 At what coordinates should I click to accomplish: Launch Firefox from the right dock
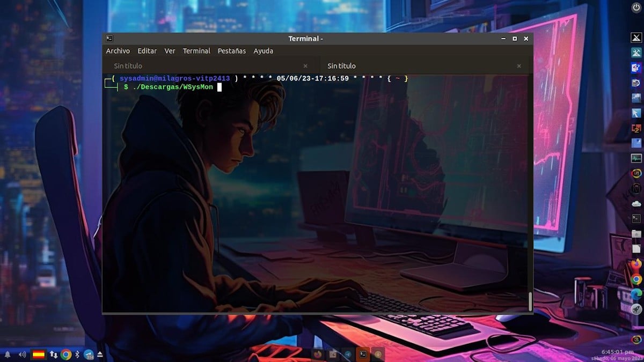point(636,264)
